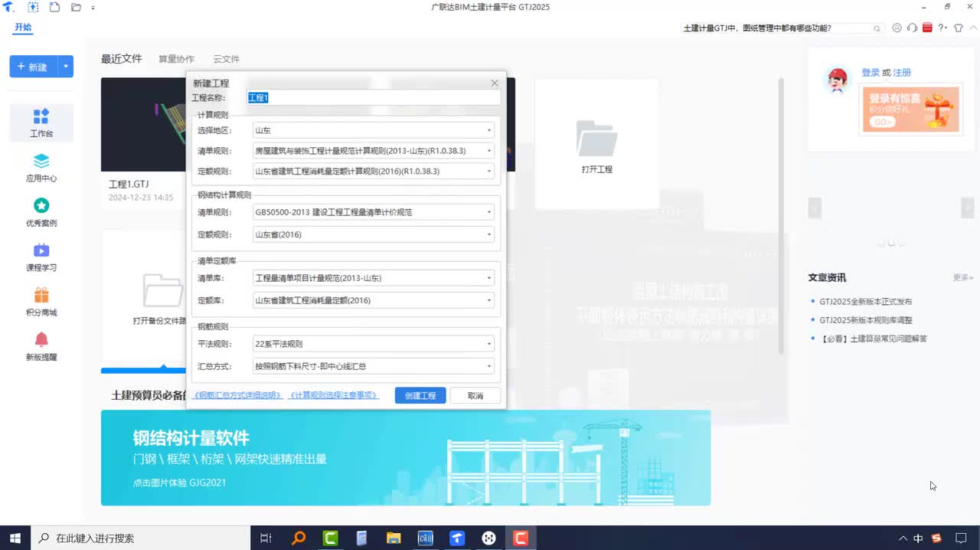Open the 选择地区 dropdown showing 山东

pyautogui.click(x=374, y=131)
